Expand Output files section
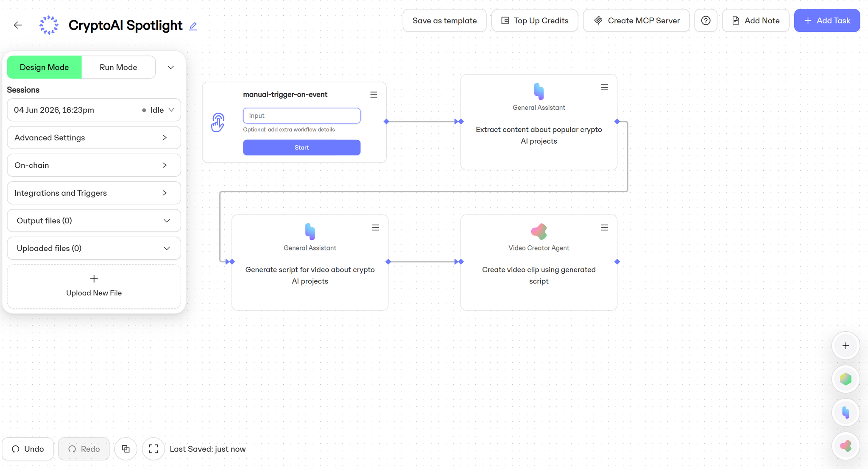 pos(94,221)
